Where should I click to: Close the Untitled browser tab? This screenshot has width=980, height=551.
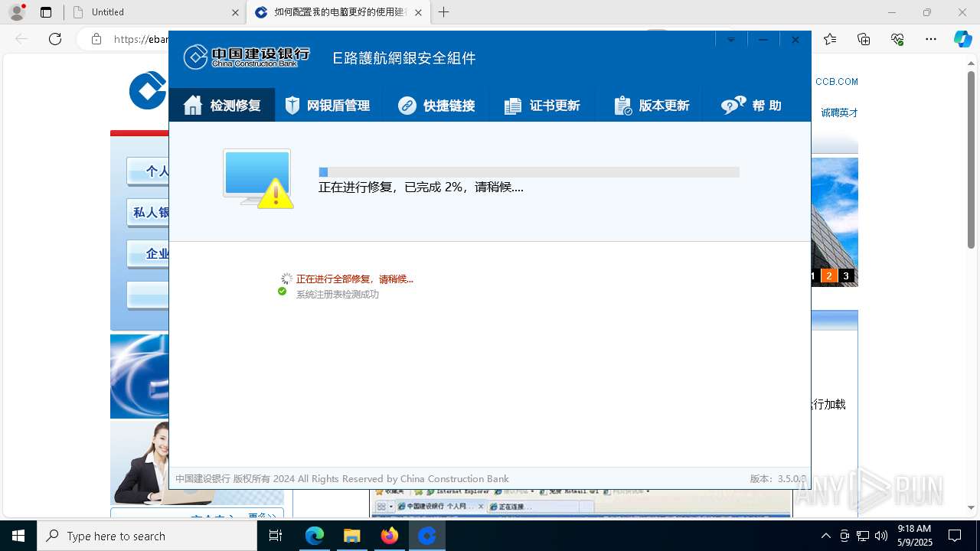(235, 12)
